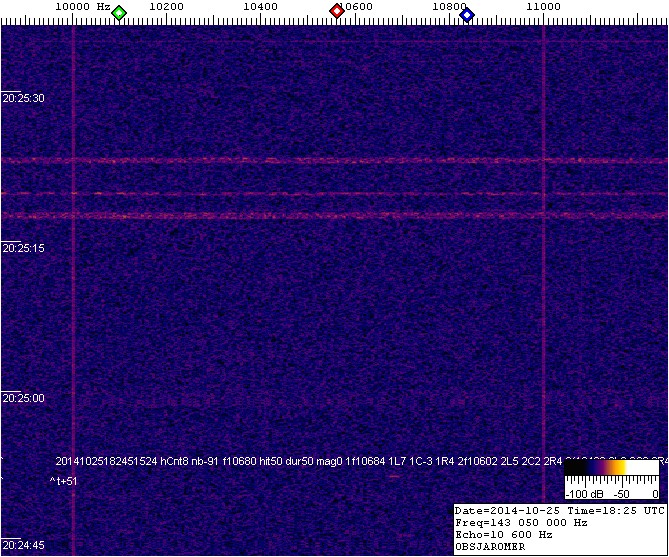Click the -100 dB scale label
This screenshot has width=669, height=557.
pos(583,494)
